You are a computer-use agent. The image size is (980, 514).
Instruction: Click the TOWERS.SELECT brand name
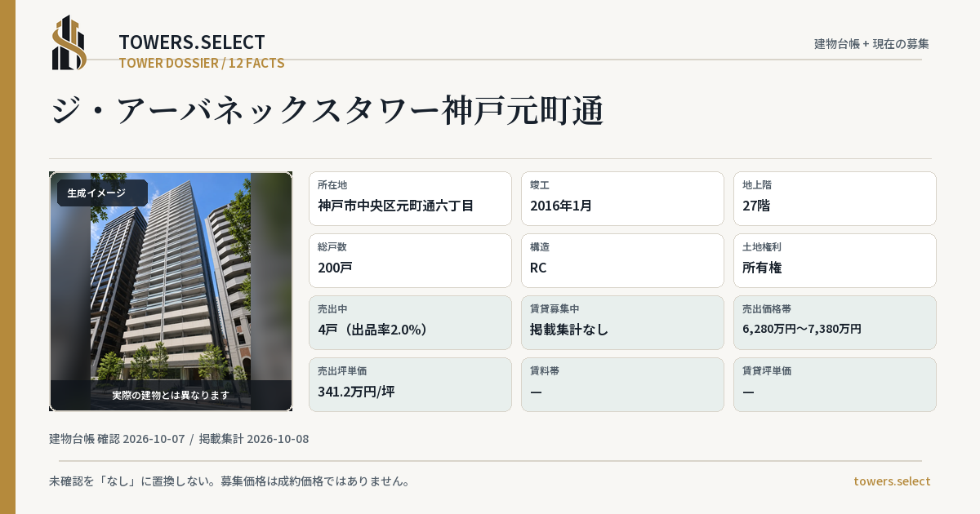coord(192,42)
